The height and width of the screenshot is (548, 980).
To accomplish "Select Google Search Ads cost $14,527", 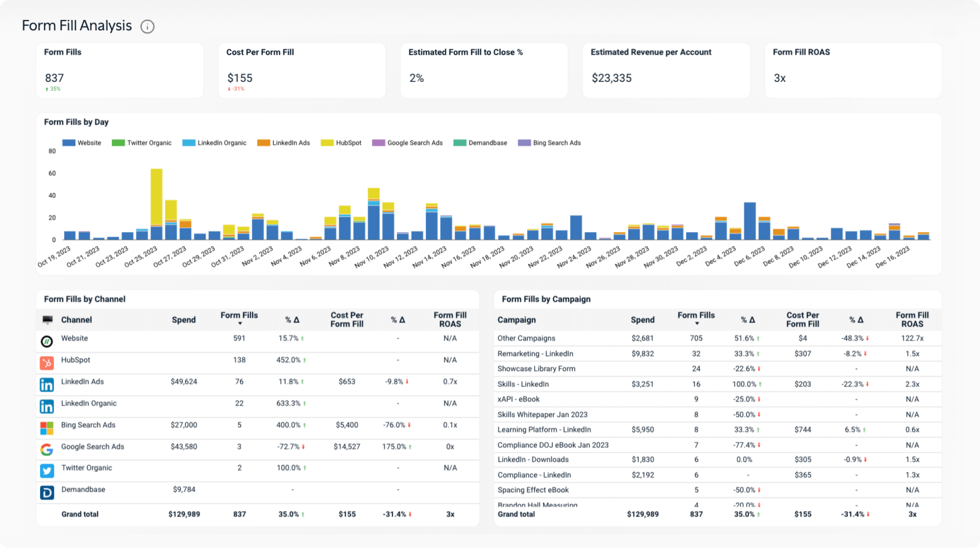I will coord(347,447).
